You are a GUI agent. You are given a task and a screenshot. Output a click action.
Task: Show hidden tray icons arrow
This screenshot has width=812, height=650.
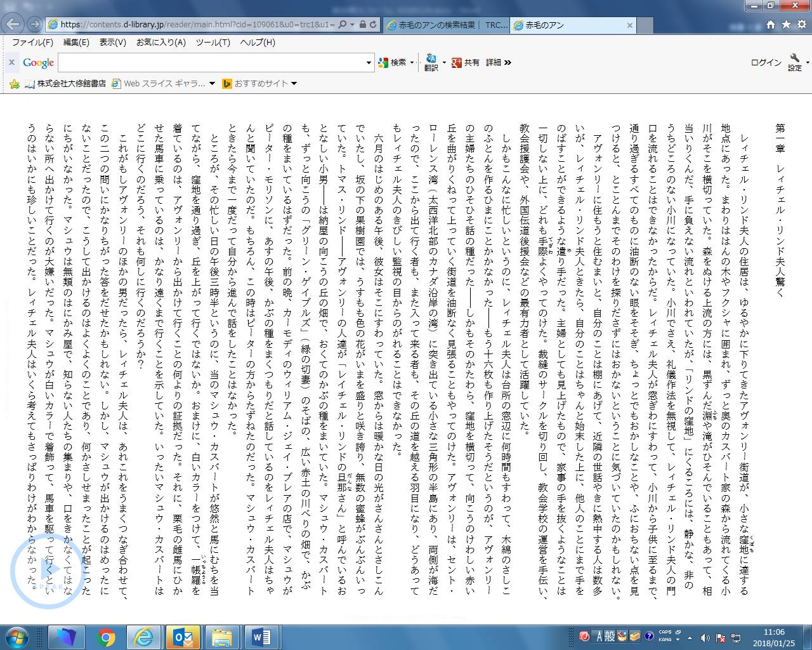[690, 638]
